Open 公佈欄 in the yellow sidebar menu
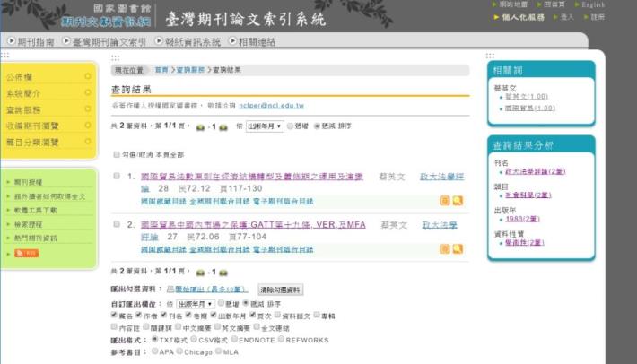Image resolution: width=637 pixels, height=364 pixels. (x=20, y=77)
